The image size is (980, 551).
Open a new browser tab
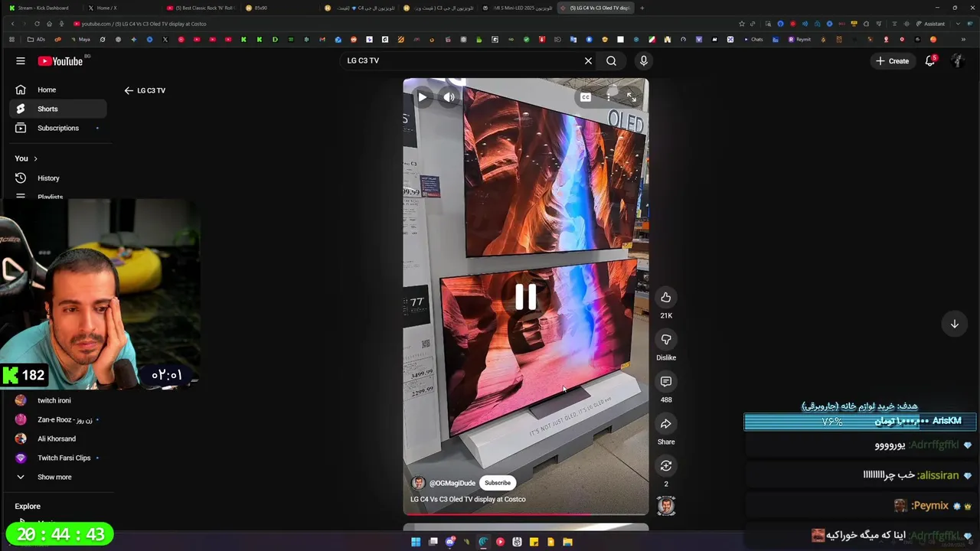[x=642, y=8]
